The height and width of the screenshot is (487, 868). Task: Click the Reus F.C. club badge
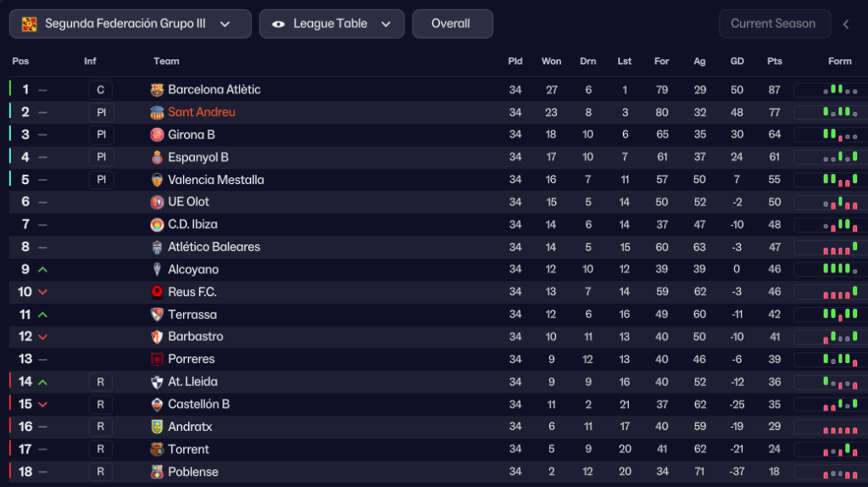coord(157,292)
